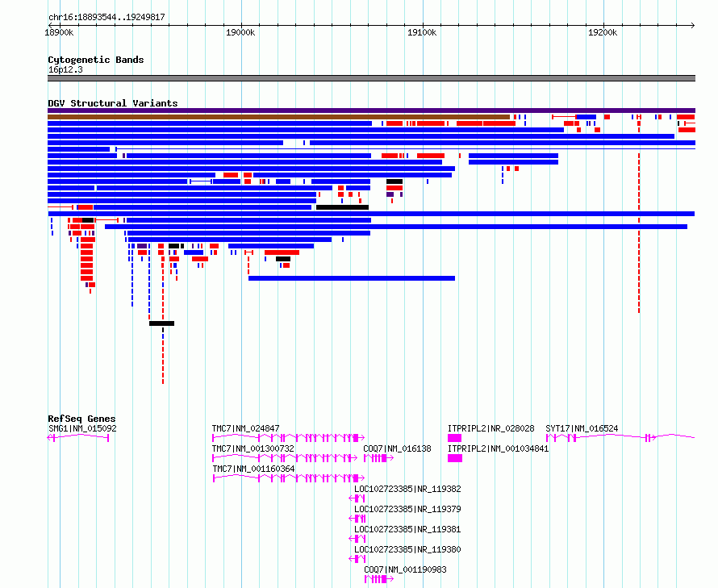Select the lowest long blue variant bar past 19100k
Viewport: 718px width, 588px height.
tap(352, 278)
